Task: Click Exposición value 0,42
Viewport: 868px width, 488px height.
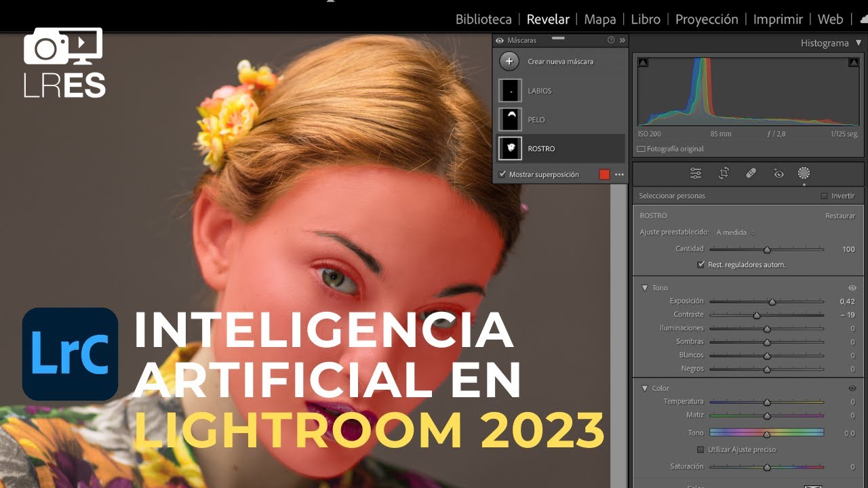Action: pos(847,301)
